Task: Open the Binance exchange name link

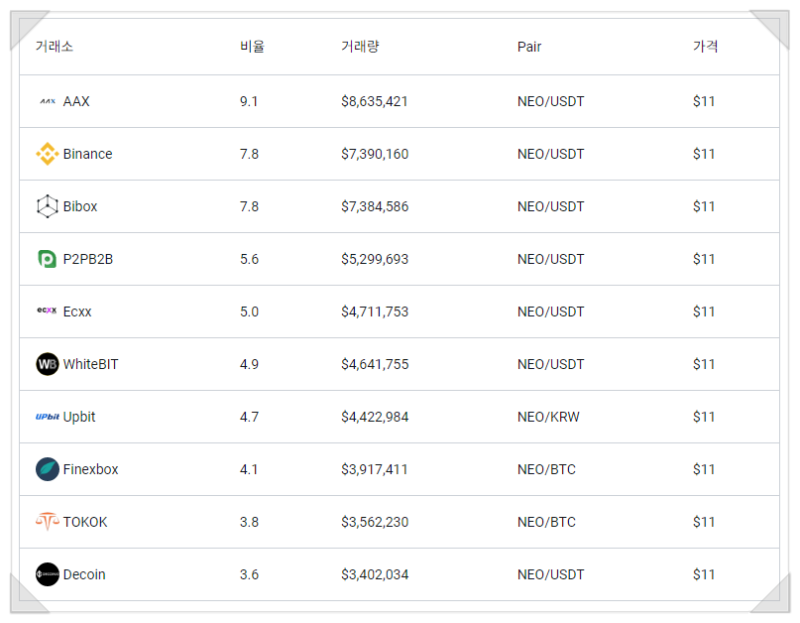Action: coord(87,154)
